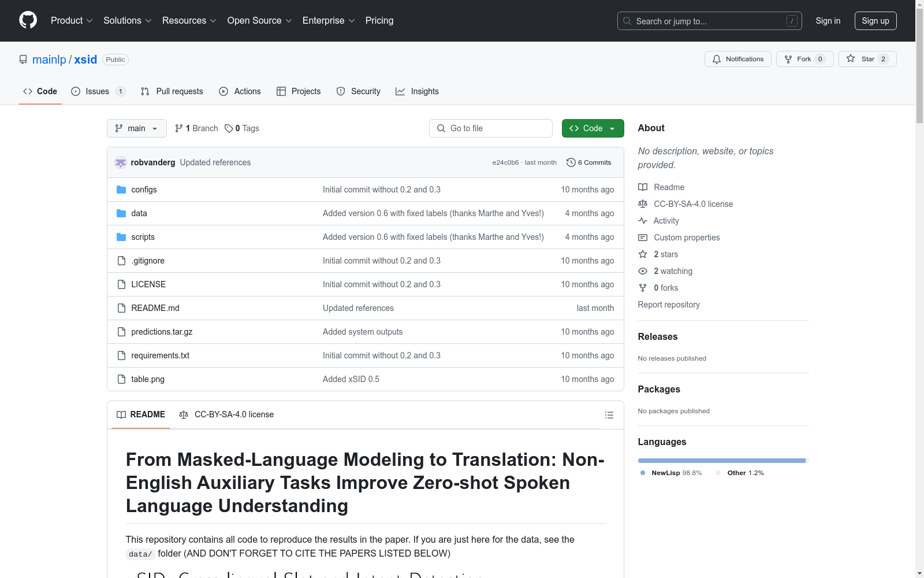
Task: Open the Pricing link
Action: (x=379, y=20)
